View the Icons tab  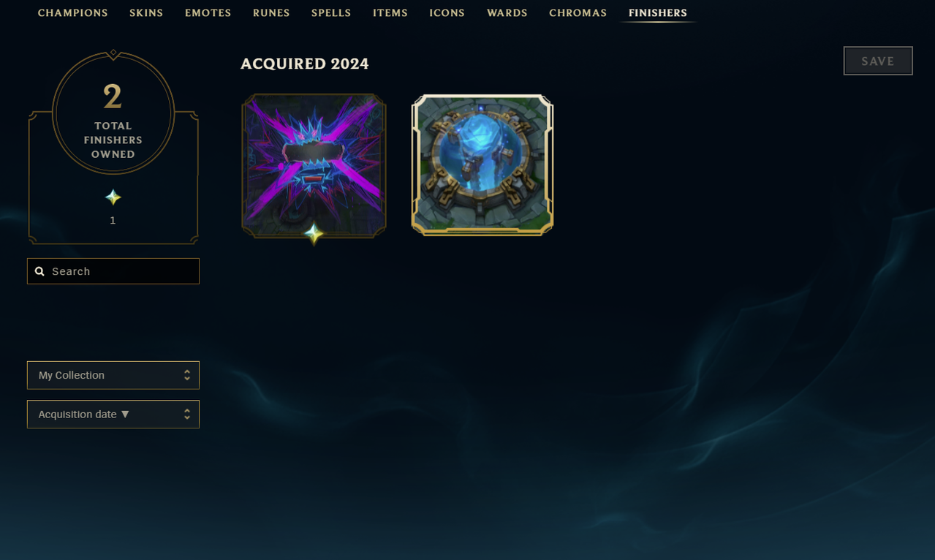(447, 13)
